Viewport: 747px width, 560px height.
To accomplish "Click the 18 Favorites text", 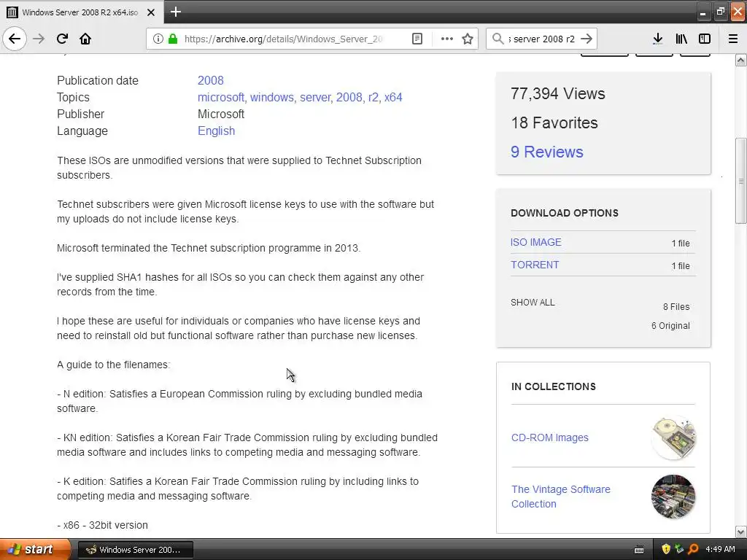I will pos(554,122).
